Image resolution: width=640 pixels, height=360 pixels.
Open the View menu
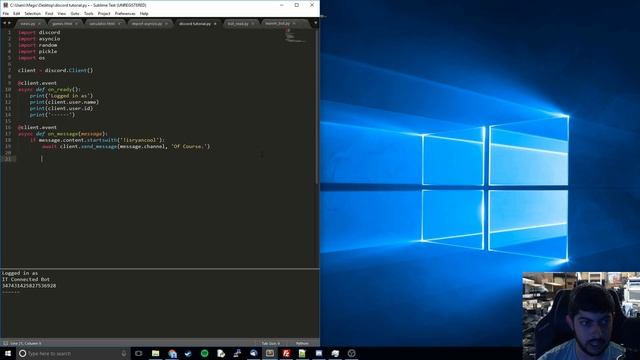click(x=62, y=13)
